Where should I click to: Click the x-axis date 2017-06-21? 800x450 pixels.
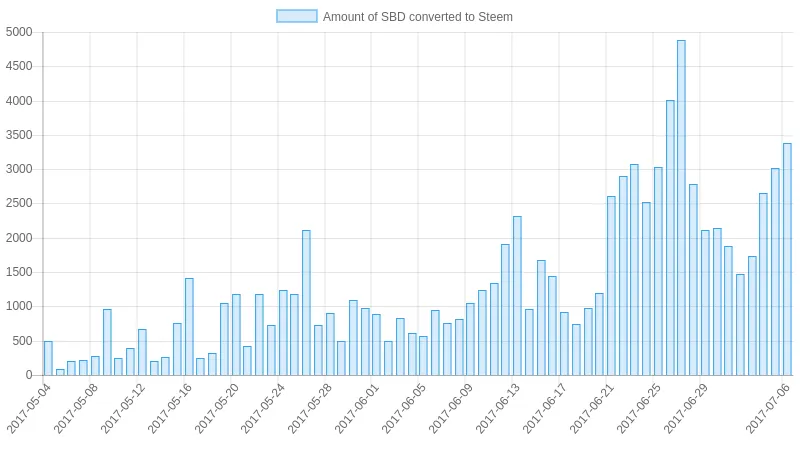click(591, 409)
